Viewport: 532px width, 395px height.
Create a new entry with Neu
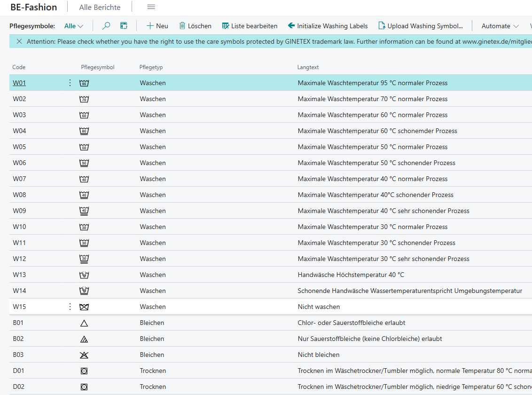[157, 26]
